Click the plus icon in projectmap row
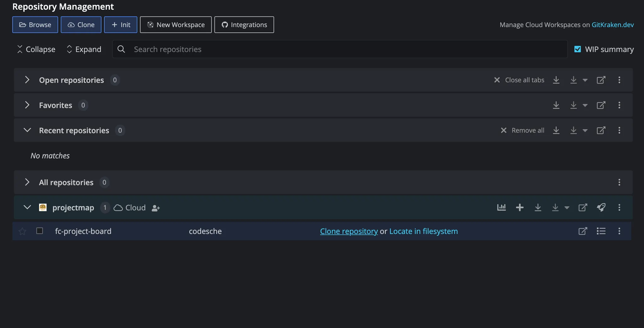The height and width of the screenshot is (328, 644). 520,207
